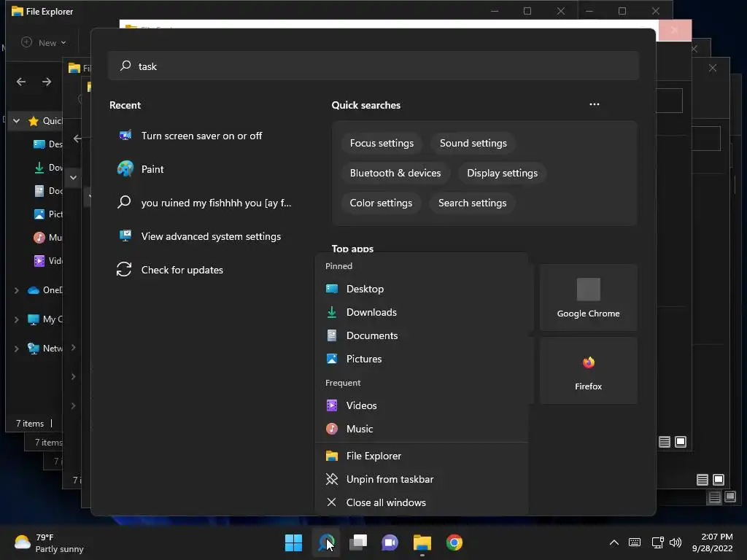Open 'Bluetooth & devices' quick search
This screenshot has width=747, height=560.
(395, 174)
